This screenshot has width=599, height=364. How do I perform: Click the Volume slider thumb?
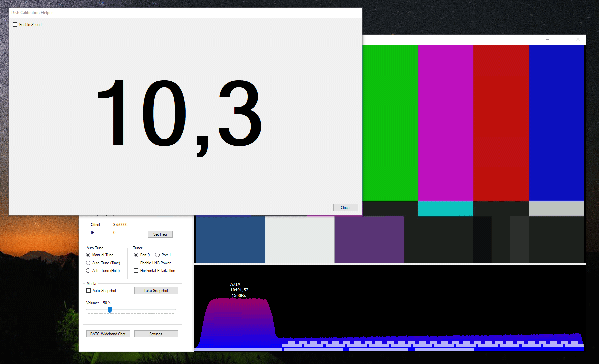coord(110,309)
